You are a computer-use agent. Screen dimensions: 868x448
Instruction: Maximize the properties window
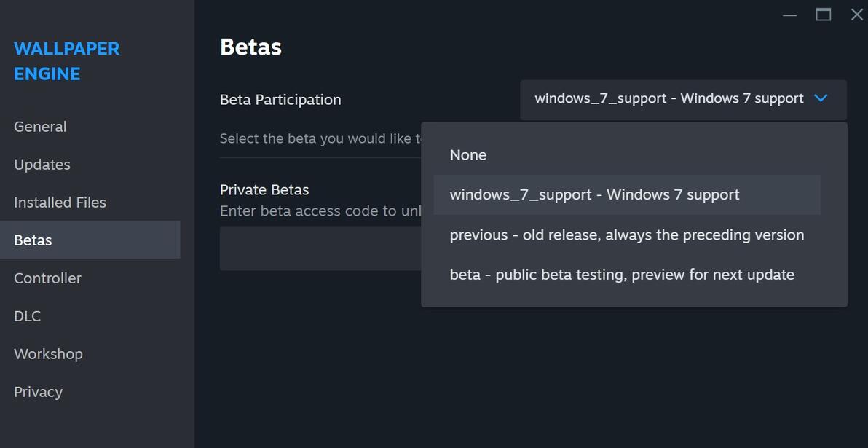[x=824, y=15]
